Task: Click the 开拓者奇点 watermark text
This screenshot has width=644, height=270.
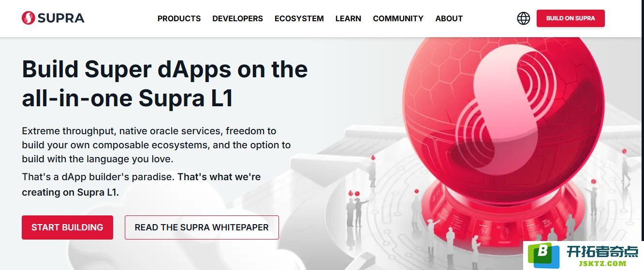Action: [x=602, y=251]
